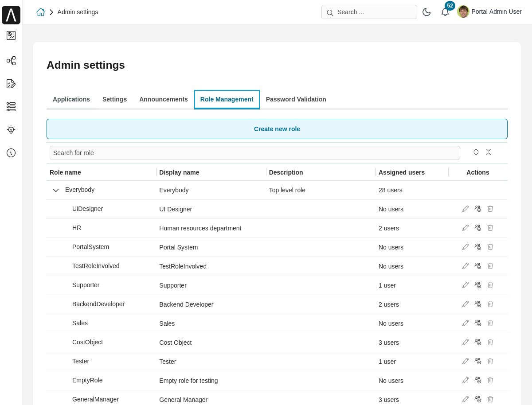Collapse all roles in the tree

click(x=489, y=152)
